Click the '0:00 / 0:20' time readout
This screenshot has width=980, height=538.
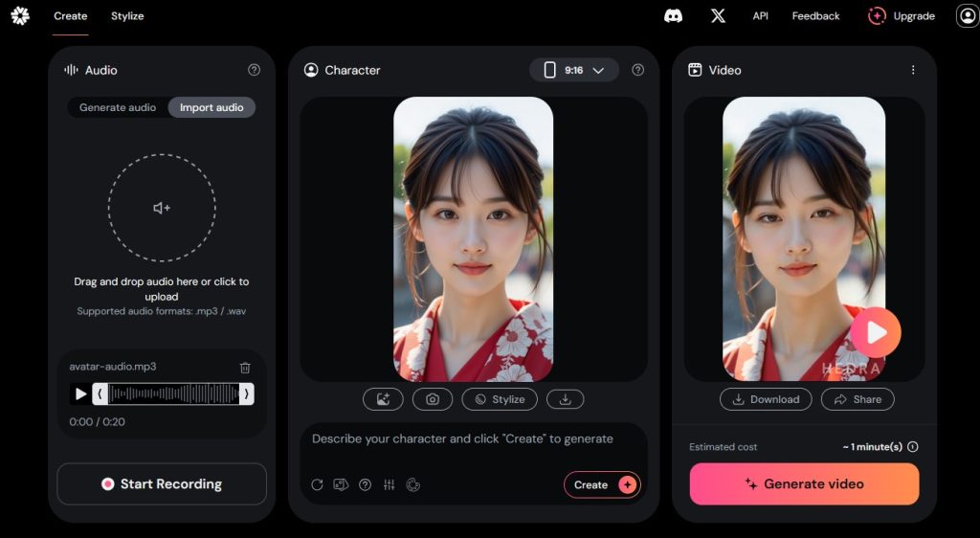point(97,422)
